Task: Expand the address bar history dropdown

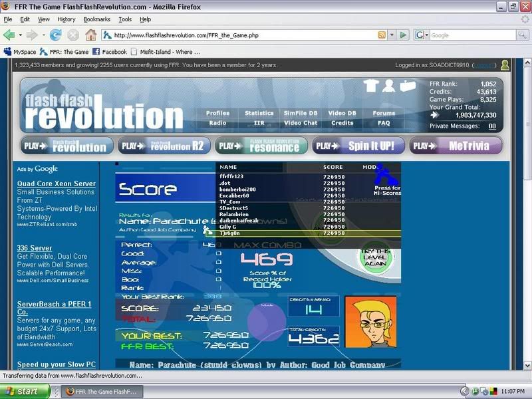Action: 392,35
